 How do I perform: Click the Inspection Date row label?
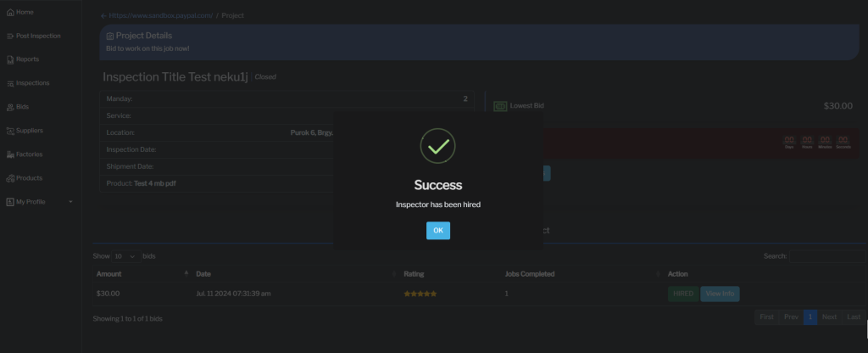tap(131, 149)
